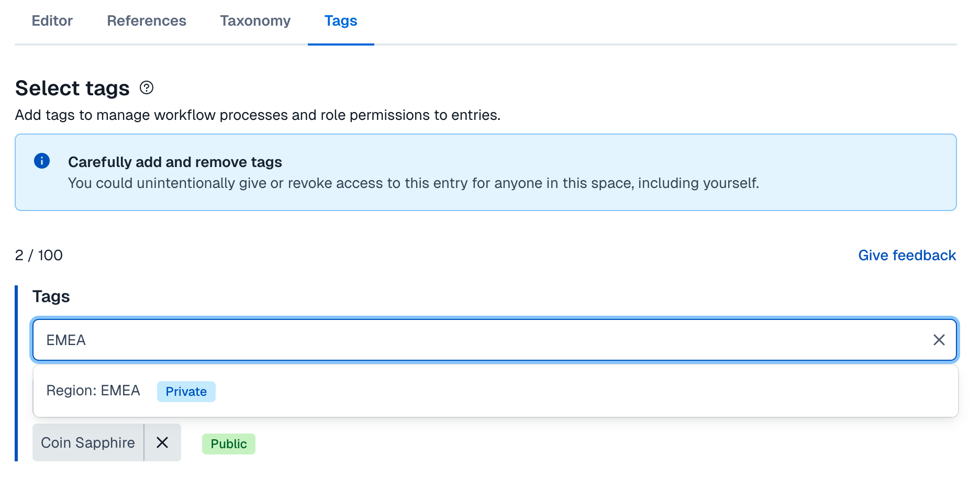
Task: Click the Private badge on Region: EMEA
Action: point(186,392)
